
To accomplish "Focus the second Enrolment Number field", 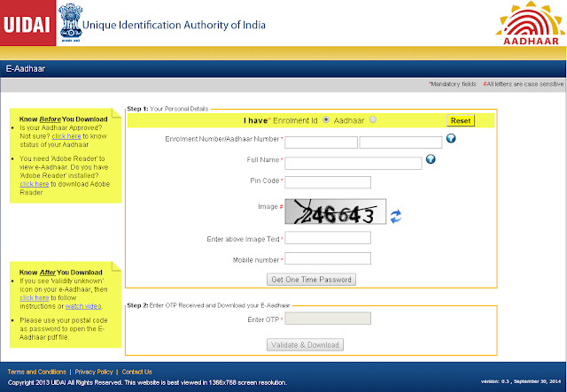I will point(400,142).
